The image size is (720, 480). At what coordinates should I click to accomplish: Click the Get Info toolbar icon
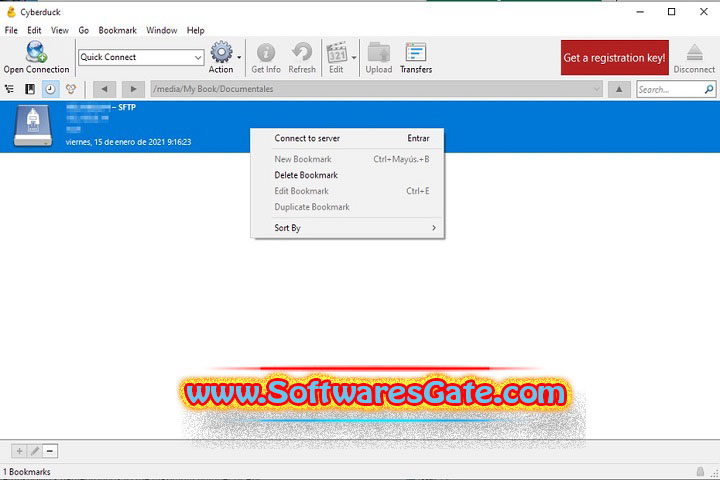[x=266, y=52]
